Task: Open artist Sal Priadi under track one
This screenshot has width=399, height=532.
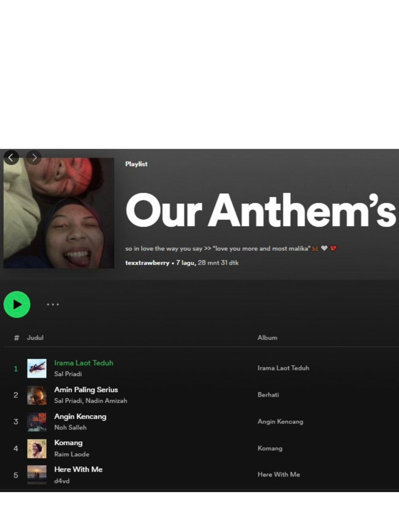Action: tap(68, 374)
